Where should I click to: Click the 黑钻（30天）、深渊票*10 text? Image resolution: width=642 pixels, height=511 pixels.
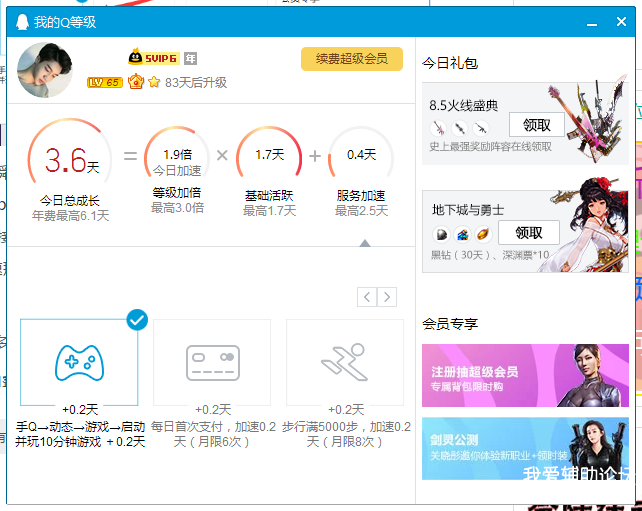pos(490,255)
